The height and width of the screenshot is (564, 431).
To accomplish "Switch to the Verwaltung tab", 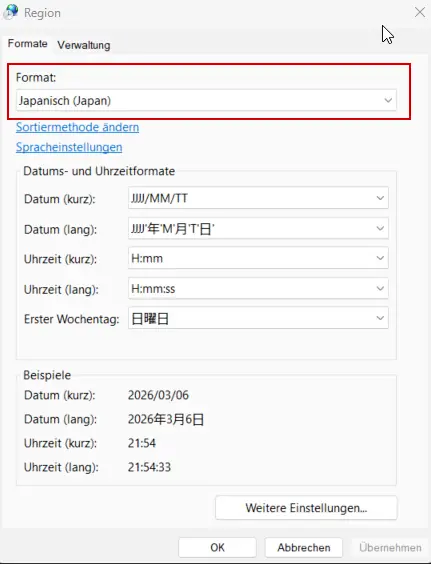I will [84, 45].
